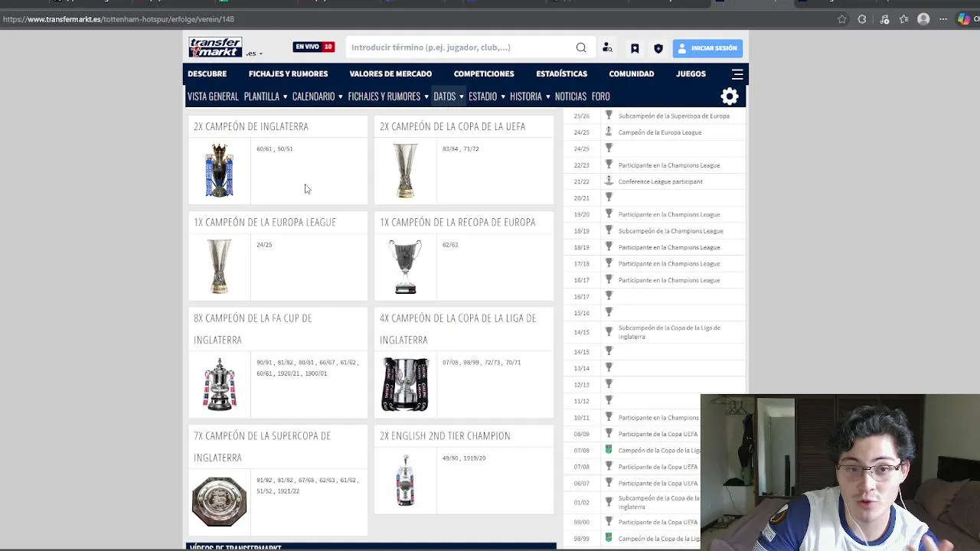Click the 1X CAMPEÓN DE LA RECOPA DE EUROPA heading
Screen dimensions: 980x551
pos(457,222)
